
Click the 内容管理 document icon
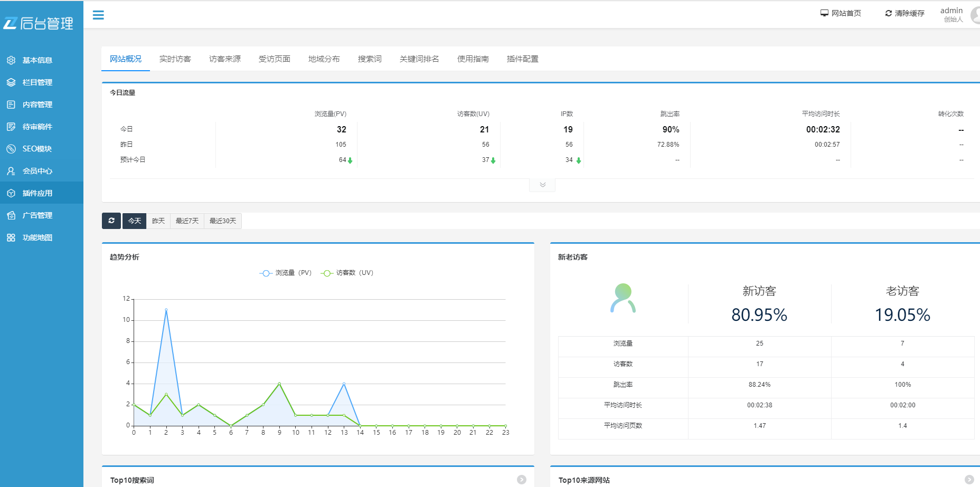coord(11,104)
